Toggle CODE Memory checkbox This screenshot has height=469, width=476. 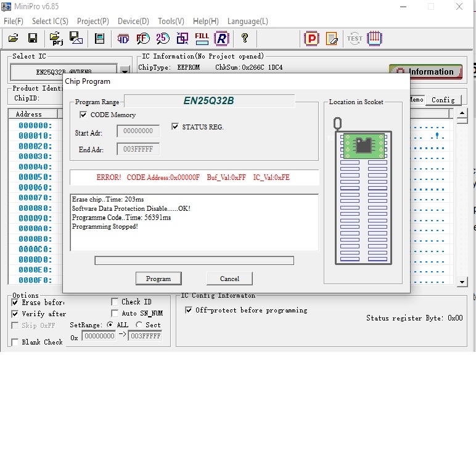point(83,115)
